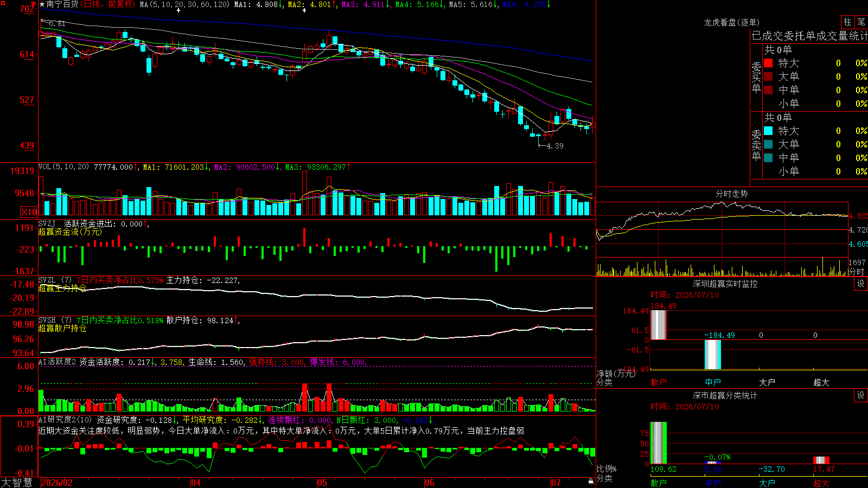Click the teal 中单 sell-order swatch
The height and width of the screenshot is (488, 868).
768,158
